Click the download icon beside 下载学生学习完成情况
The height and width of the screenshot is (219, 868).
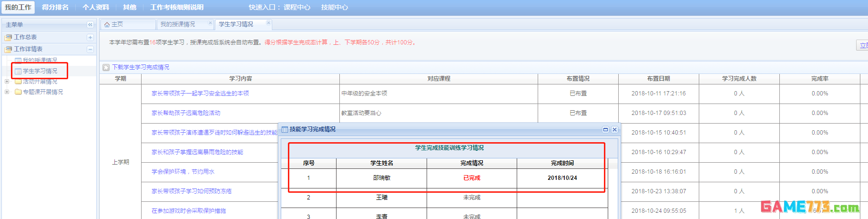pyautogui.click(x=106, y=68)
